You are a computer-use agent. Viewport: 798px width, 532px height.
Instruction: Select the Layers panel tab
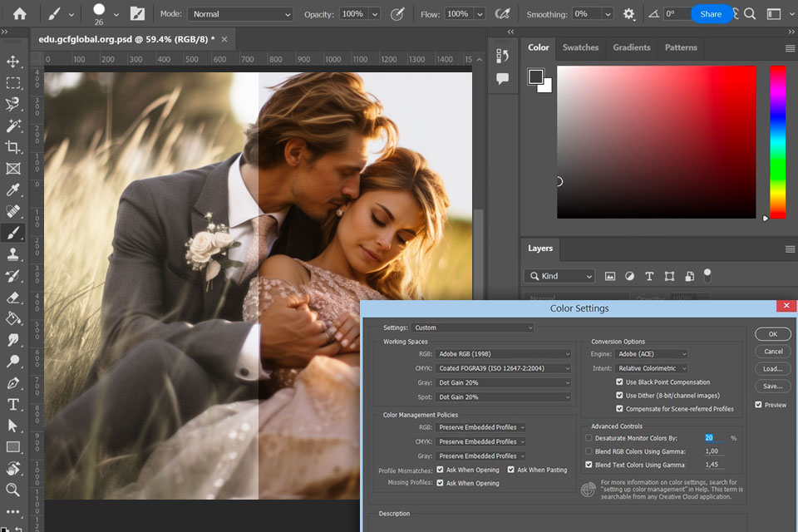[x=540, y=249]
